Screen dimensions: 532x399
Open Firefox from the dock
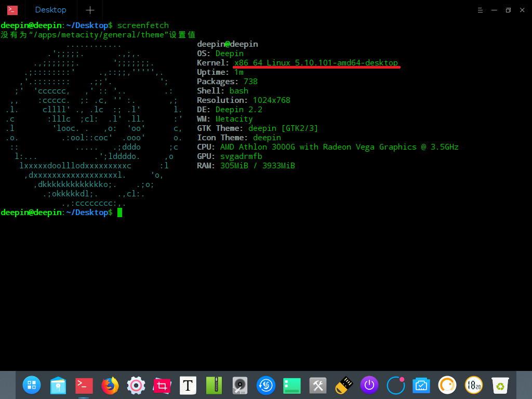(x=110, y=385)
